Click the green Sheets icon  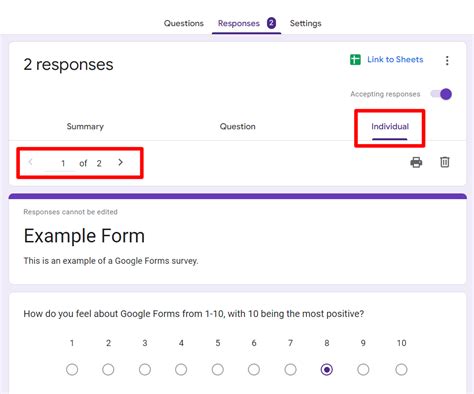click(355, 60)
